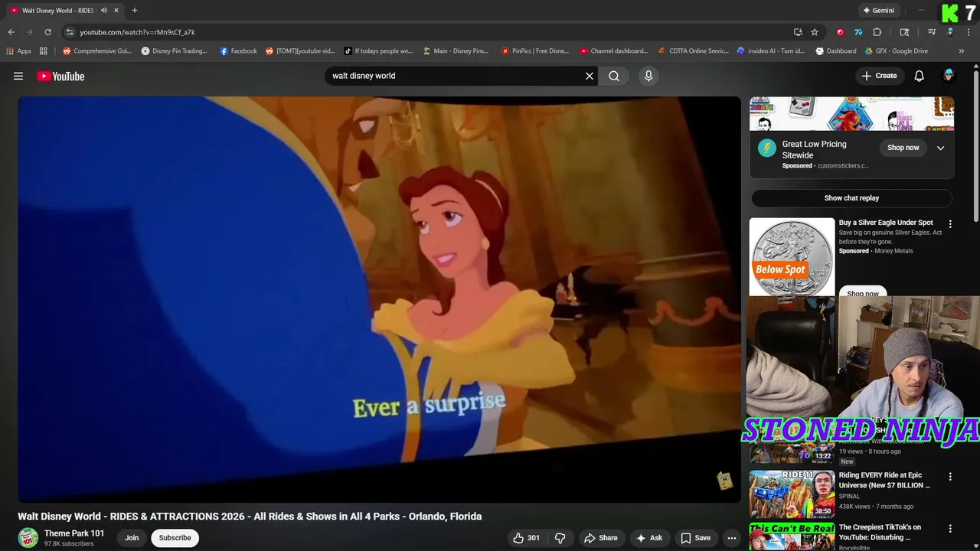Click the video player to pause playback

point(379,298)
